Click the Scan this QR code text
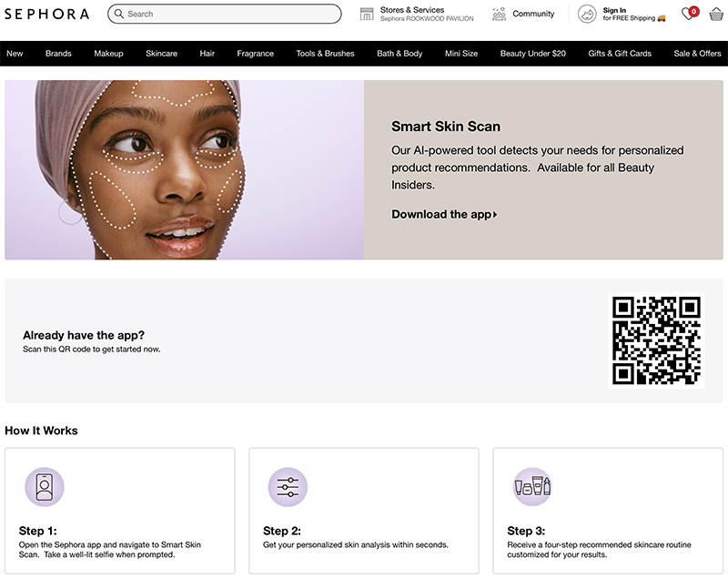Viewport: 728px width, 578px height. point(92,350)
